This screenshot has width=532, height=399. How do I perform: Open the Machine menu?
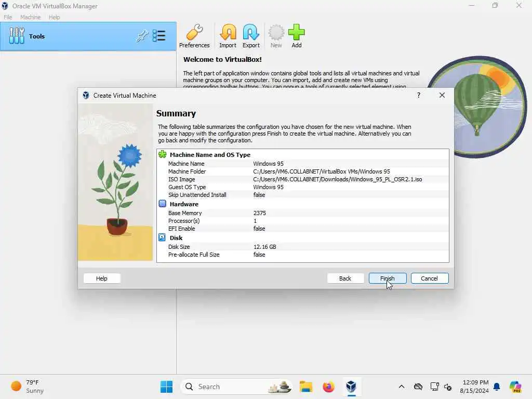(x=30, y=17)
